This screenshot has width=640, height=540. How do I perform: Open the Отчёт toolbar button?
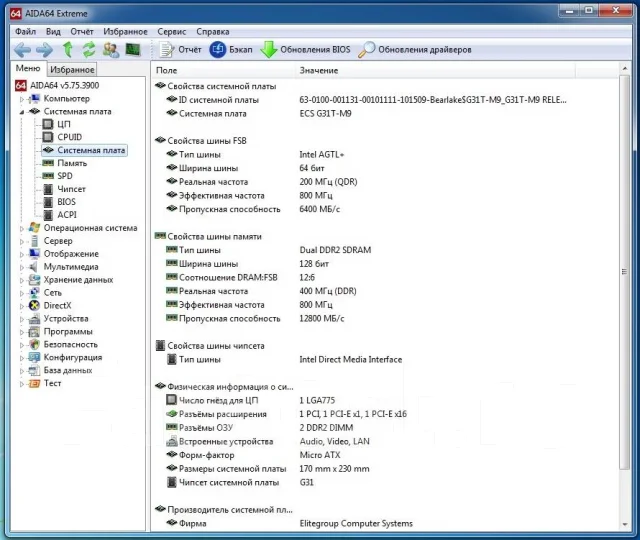180,49
